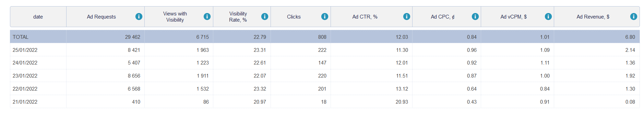This screenshot has height=127, width=644.
Task: Click the Ad CTR value 20.93
Action: point(402,102)
